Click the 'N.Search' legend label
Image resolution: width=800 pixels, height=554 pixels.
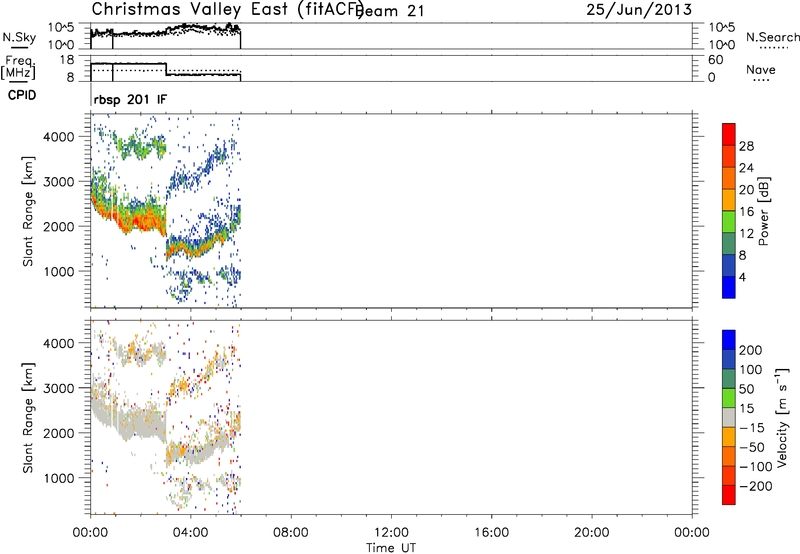click(x=772, y=37)
